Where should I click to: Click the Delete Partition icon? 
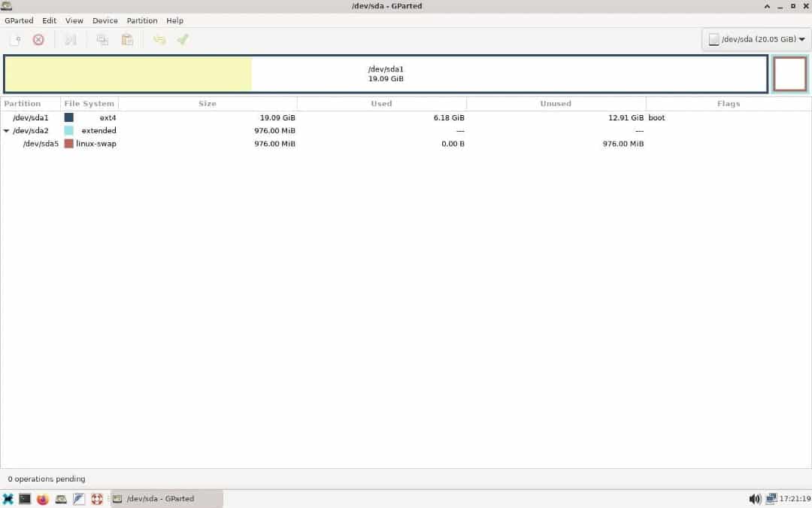[38, 39]
